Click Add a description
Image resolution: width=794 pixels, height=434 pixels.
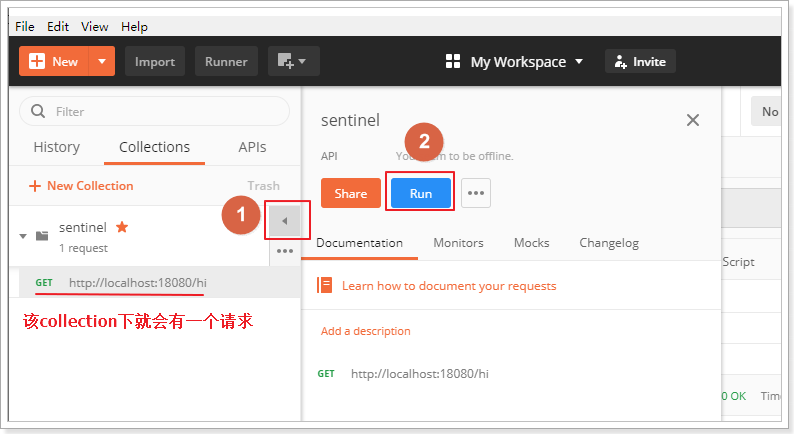tap(365, 331)
